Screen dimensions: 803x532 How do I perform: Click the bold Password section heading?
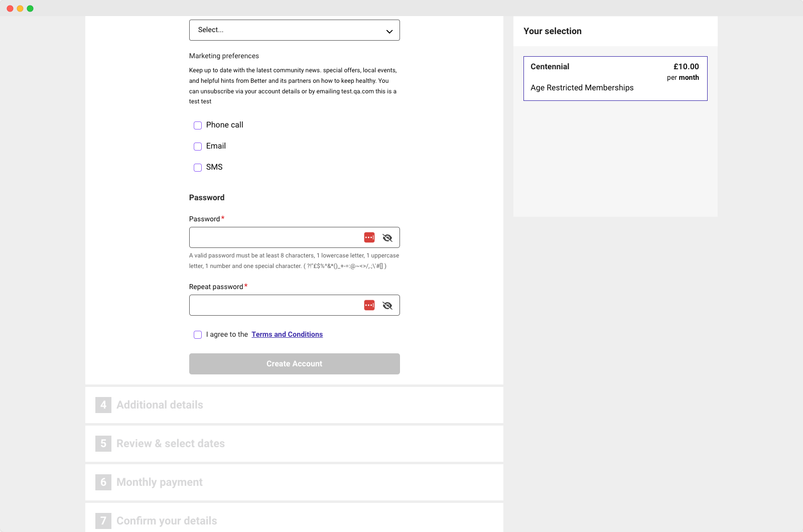pyautogui.click(x=207, y=198)
